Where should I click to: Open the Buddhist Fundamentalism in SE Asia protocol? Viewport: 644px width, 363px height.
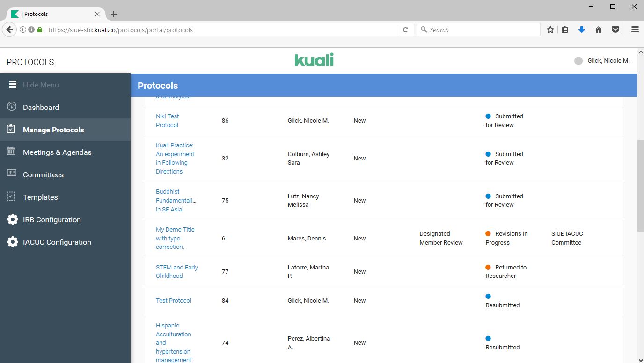tap(175, 200)
